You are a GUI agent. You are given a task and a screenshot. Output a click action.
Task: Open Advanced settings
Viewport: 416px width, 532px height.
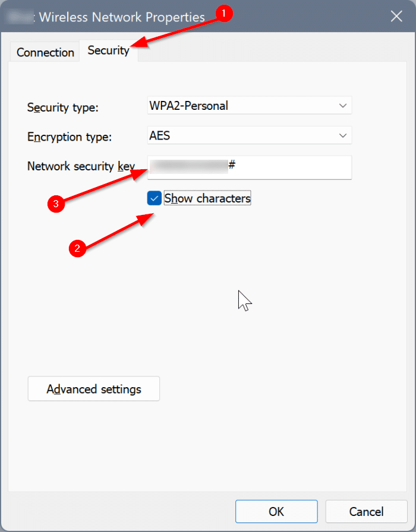(93, 389)
